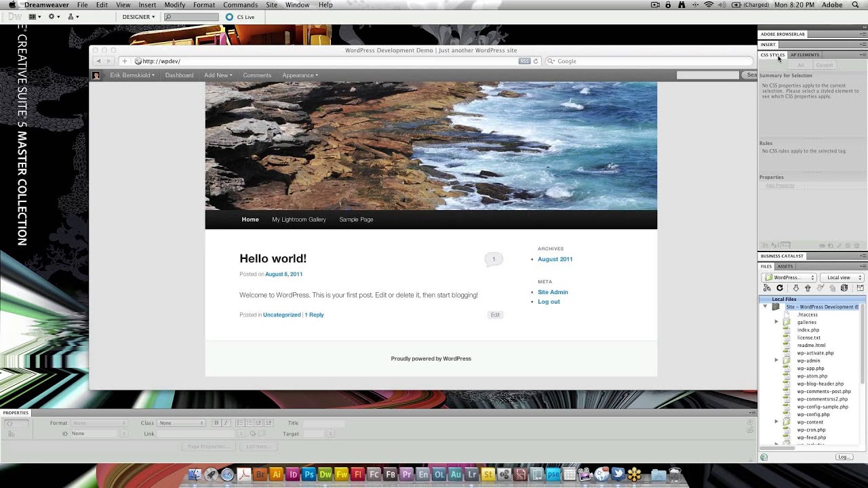Screen dimensions: 868x488
Task: Click the Google search field
Action: tap(649, 61)
